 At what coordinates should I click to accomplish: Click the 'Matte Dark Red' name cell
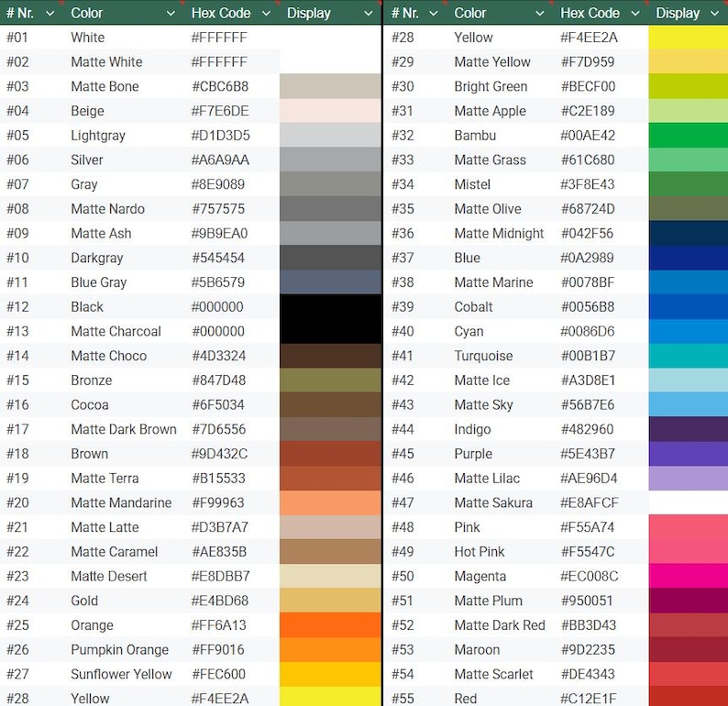[500, 625]
